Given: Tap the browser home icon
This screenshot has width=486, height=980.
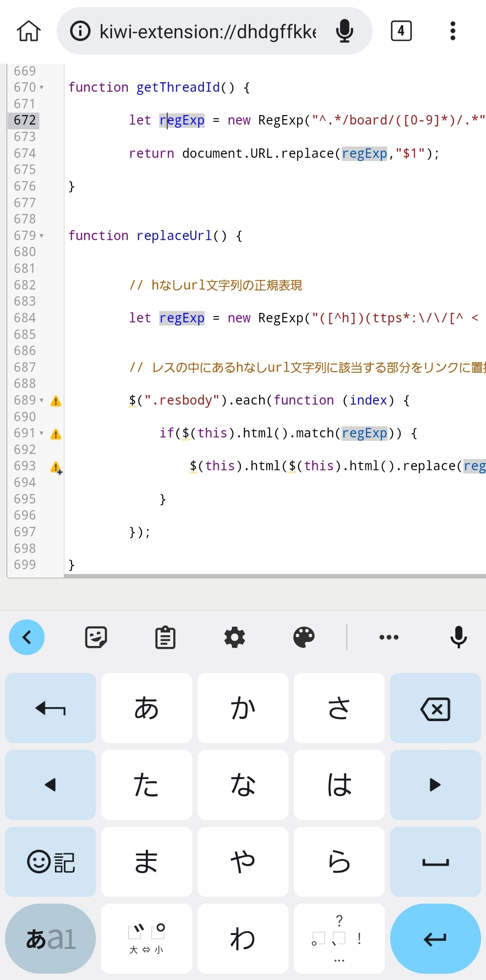Looking at the screenshot, I should [29, 31].
